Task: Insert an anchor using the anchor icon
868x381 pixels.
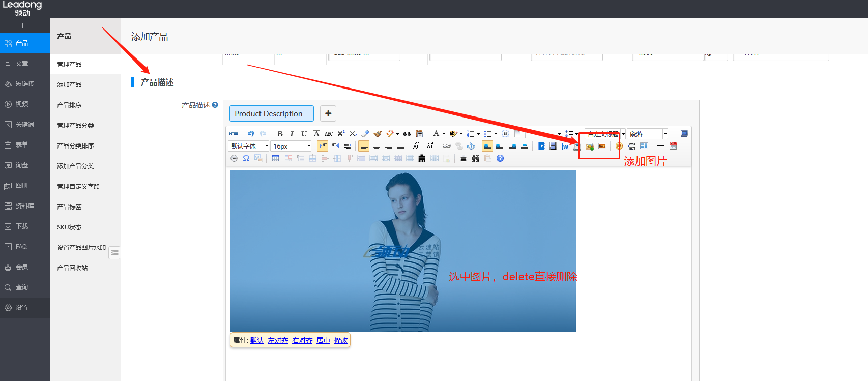Action: pos(471,146)
